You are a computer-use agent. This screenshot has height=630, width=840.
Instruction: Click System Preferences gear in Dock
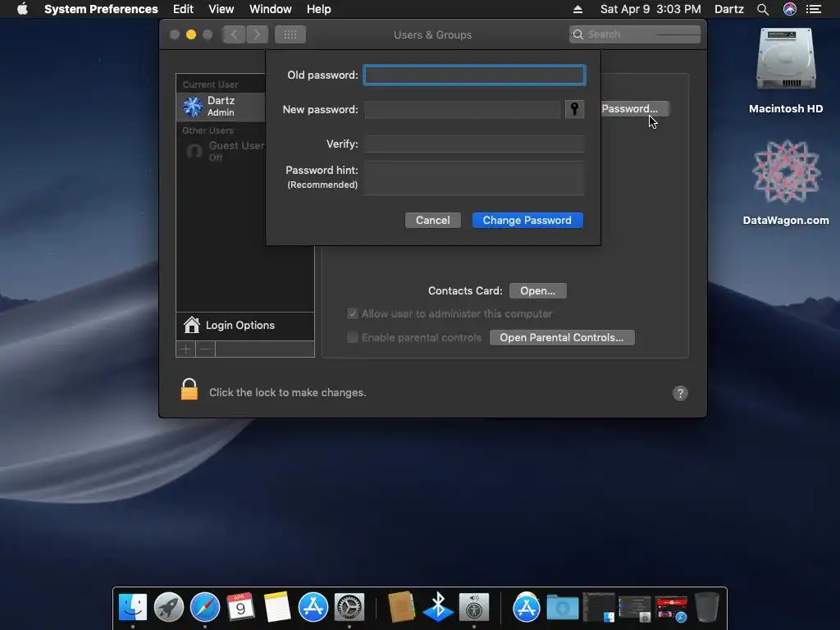(349, 607)
